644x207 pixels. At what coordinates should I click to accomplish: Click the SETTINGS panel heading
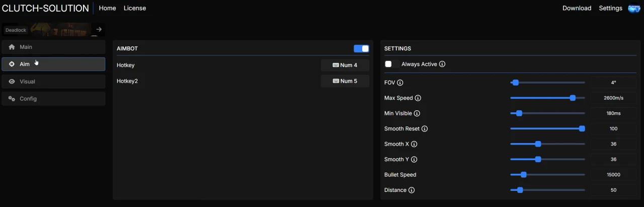pyautogui.click(x=397, y=49)
